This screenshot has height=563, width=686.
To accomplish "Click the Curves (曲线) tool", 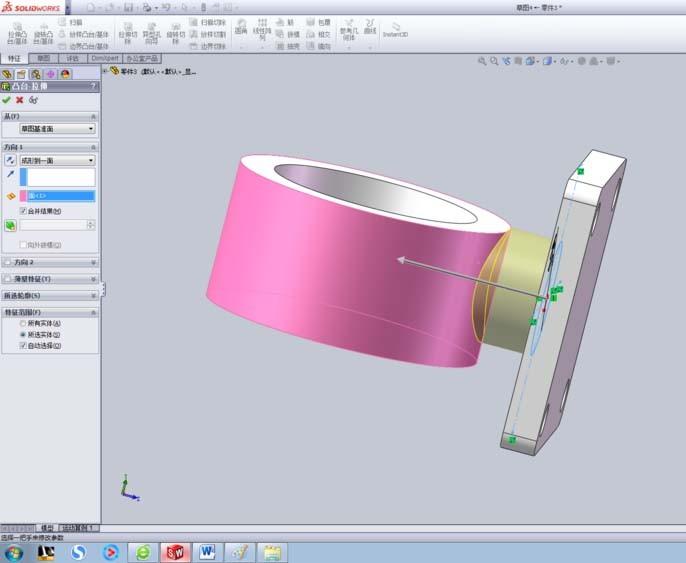I will 370,27.
